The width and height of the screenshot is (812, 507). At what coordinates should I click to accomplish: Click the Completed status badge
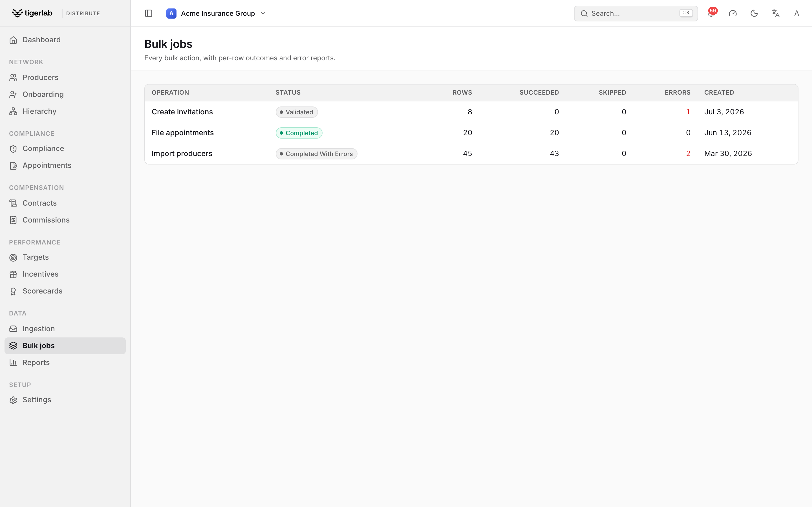299,133
